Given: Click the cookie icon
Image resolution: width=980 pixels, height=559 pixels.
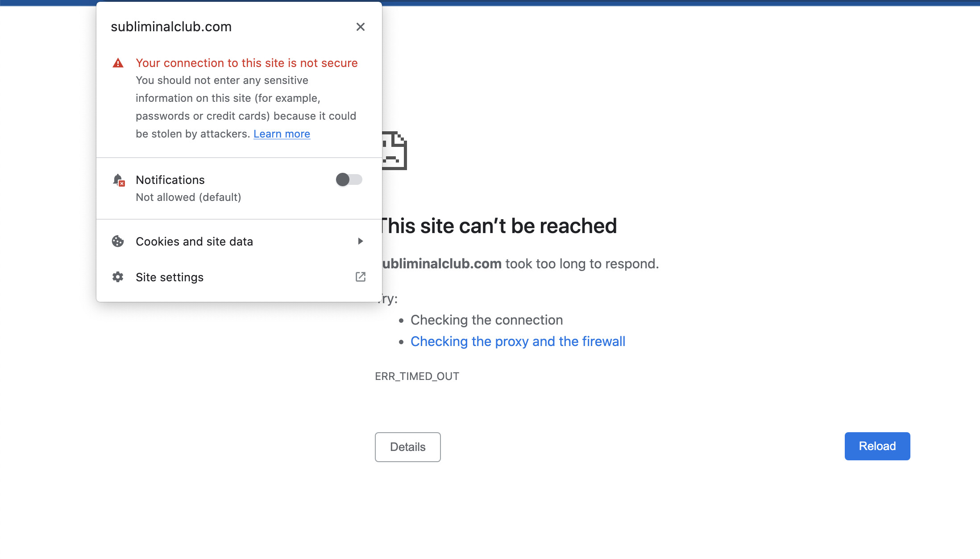Looking at the screenshot, I should coord(118,242).
